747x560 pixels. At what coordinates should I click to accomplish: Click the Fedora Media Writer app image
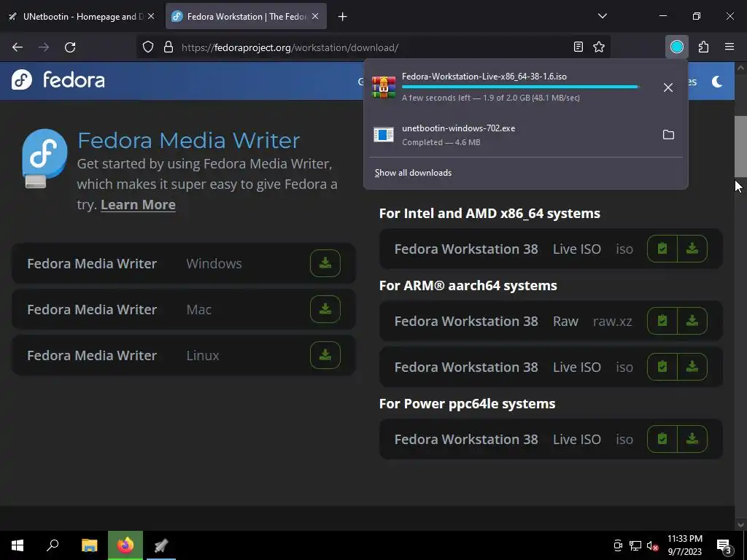(x=44, y=158)
